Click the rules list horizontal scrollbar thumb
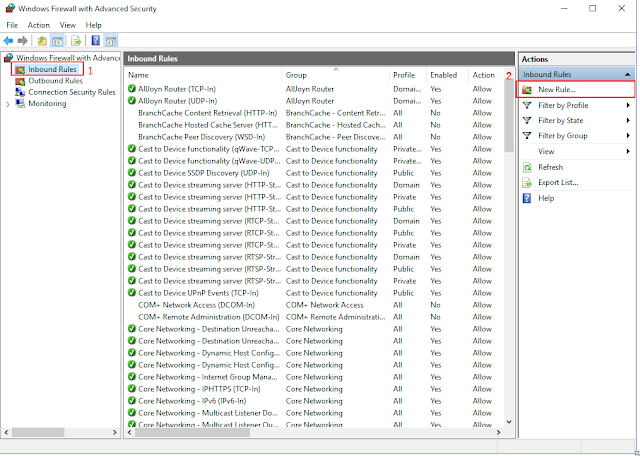640x456 pixels. click(x=193, y=432)
